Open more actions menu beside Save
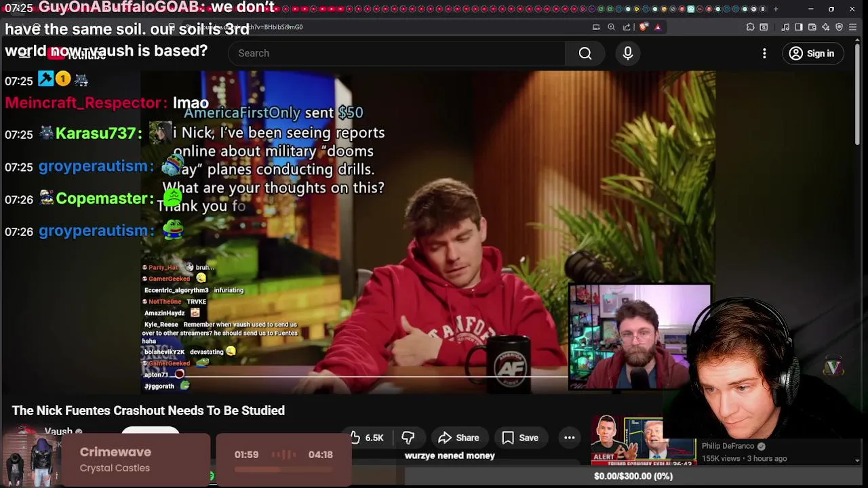Image resolution: width=868 pixels, height=488 pixels. pyautogui.click(x=570, y=438)
